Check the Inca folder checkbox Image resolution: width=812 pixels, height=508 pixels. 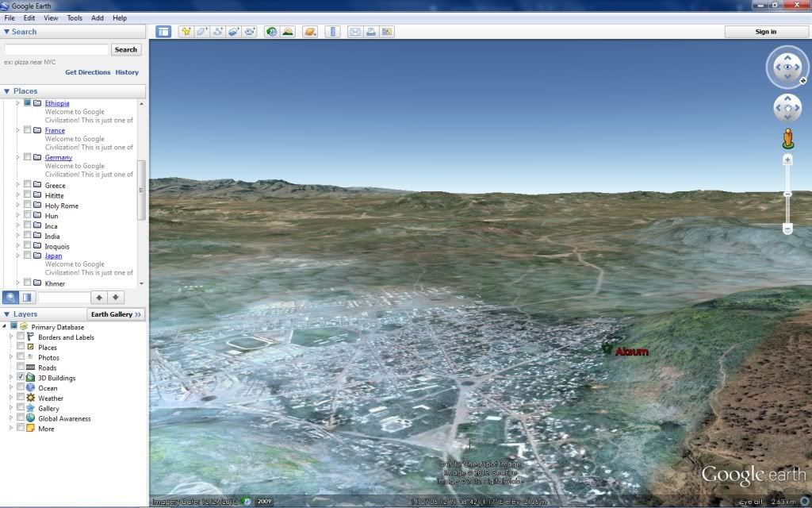click(x=28, y=225)
